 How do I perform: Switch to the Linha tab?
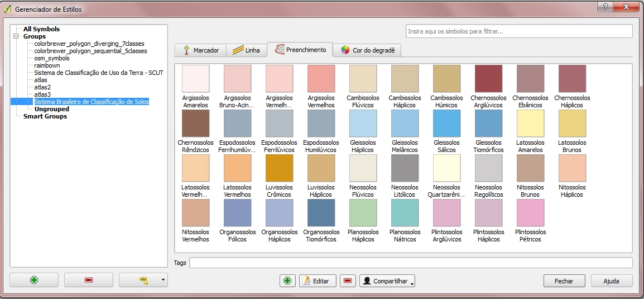point(246,50)
